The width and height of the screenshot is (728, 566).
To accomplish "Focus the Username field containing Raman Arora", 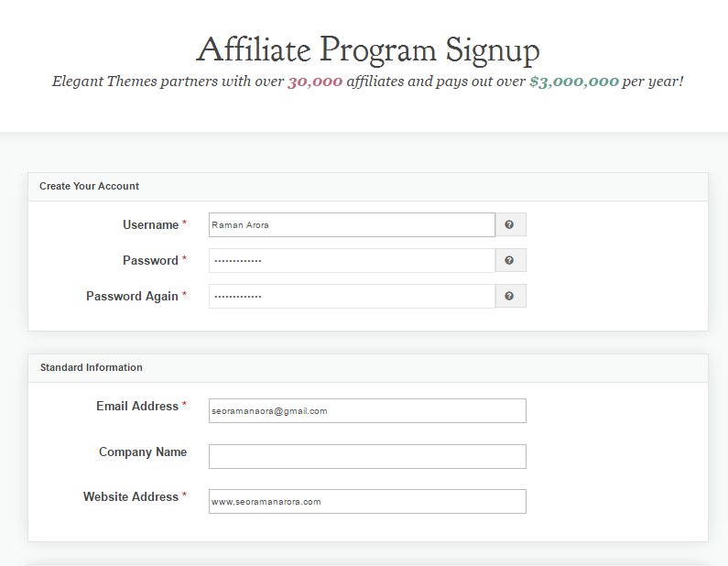I will point(352,224).
